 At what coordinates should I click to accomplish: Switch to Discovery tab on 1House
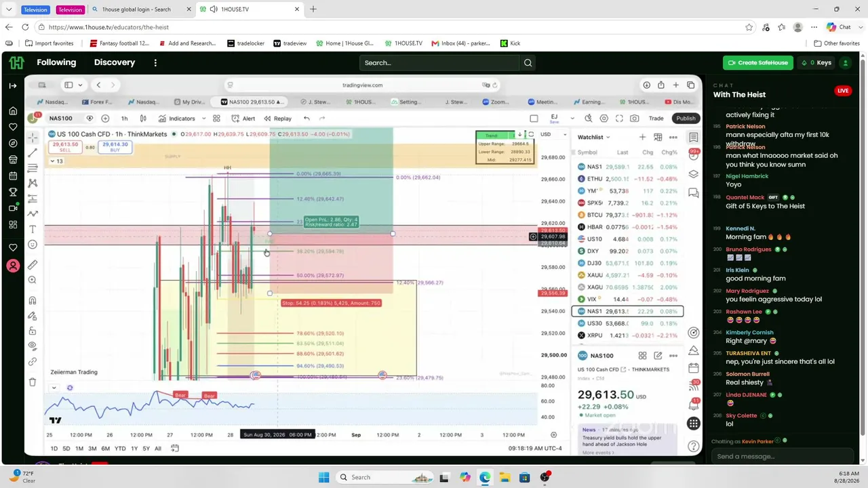click(x=115, y=62)
